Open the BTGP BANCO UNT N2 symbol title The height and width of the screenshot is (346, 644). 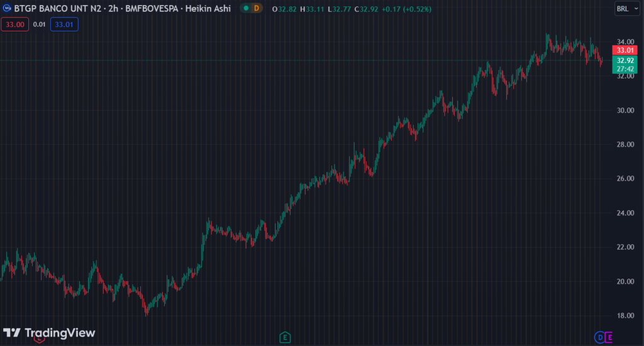click(x=57, y=9)
